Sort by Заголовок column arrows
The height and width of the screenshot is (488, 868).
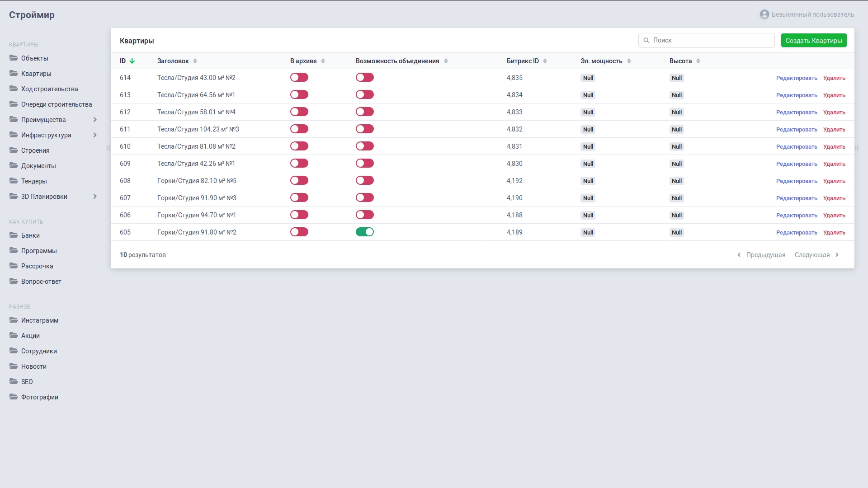(195, 61)
